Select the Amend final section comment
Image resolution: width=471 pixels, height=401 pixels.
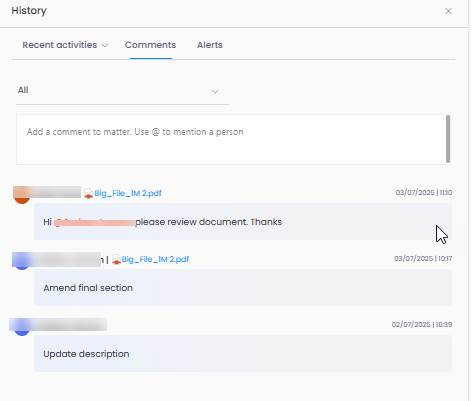(243, 288)
